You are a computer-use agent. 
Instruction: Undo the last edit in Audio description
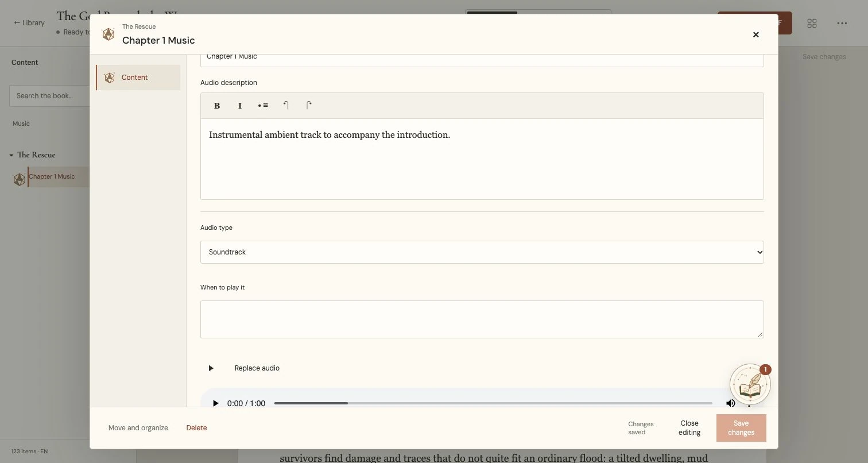pos(286,106)
